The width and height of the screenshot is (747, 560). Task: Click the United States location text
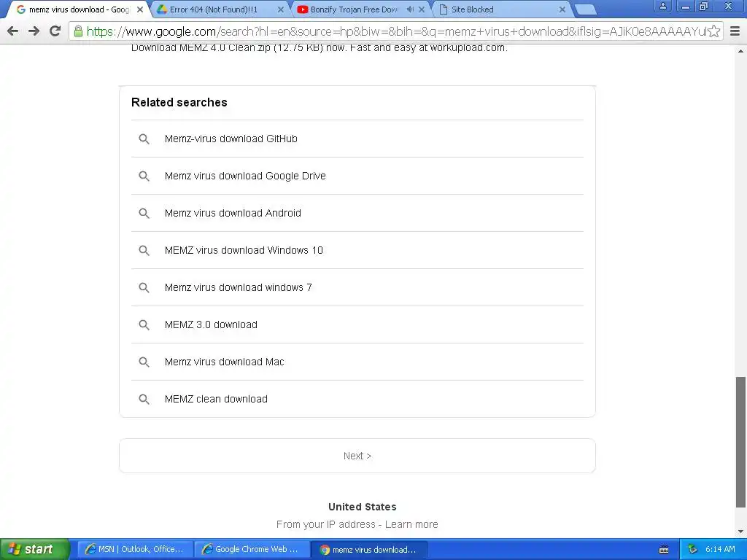(362, 507)
